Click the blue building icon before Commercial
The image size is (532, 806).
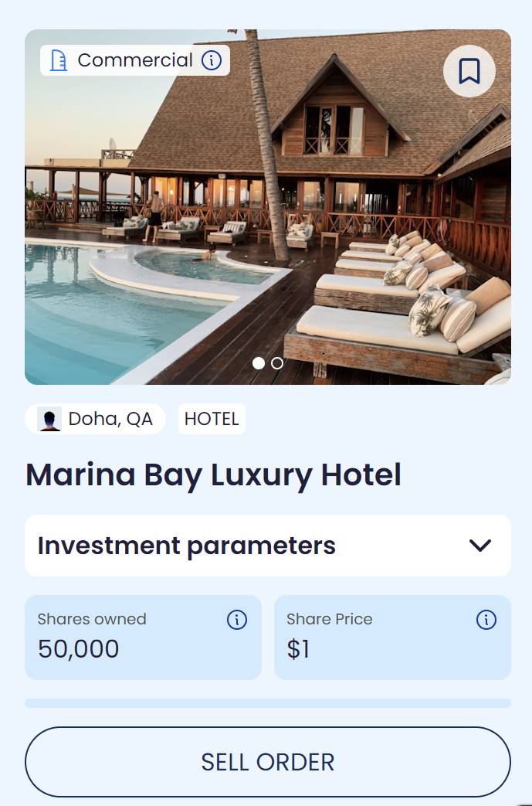tap(59, 60)
